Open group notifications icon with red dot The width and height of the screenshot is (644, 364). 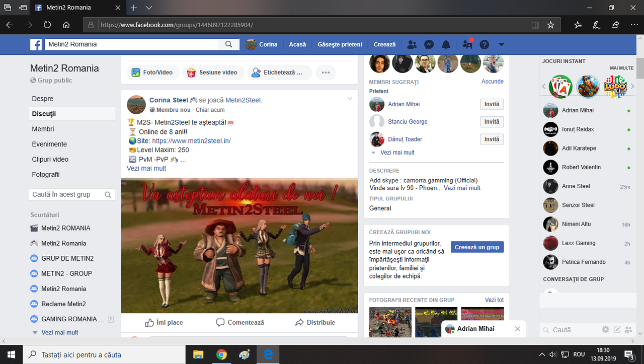[468, 44]
